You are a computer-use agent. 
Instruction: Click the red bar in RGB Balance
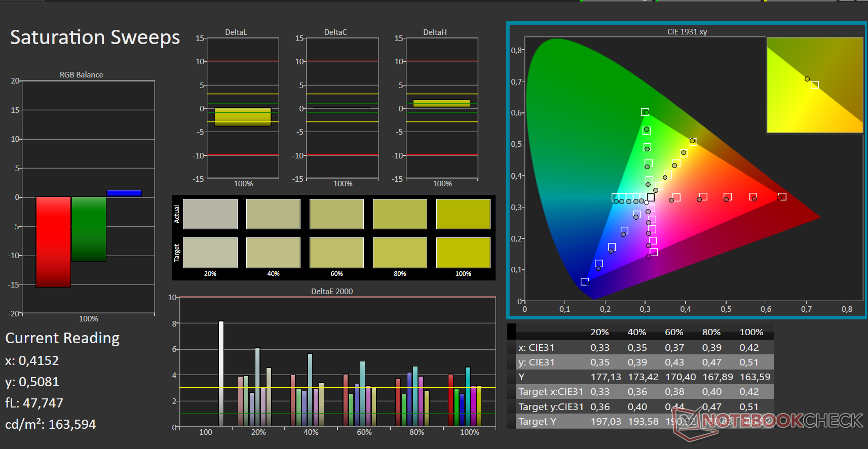53,242
